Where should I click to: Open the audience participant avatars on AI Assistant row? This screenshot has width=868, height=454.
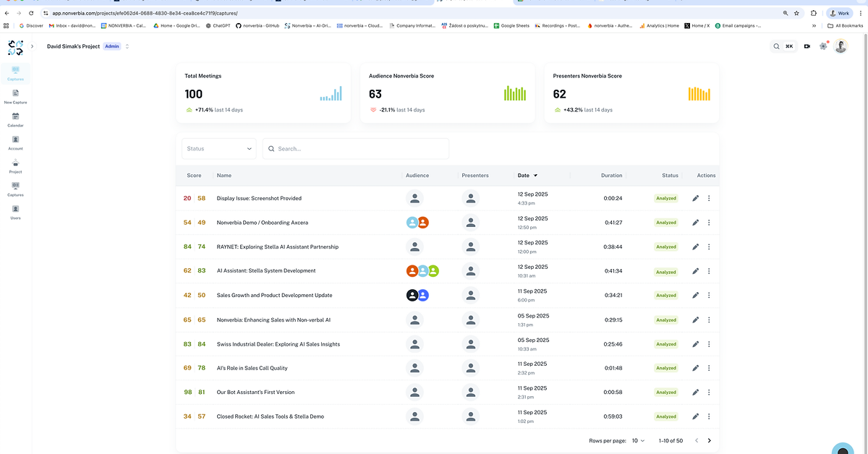(x=422, y=270)
